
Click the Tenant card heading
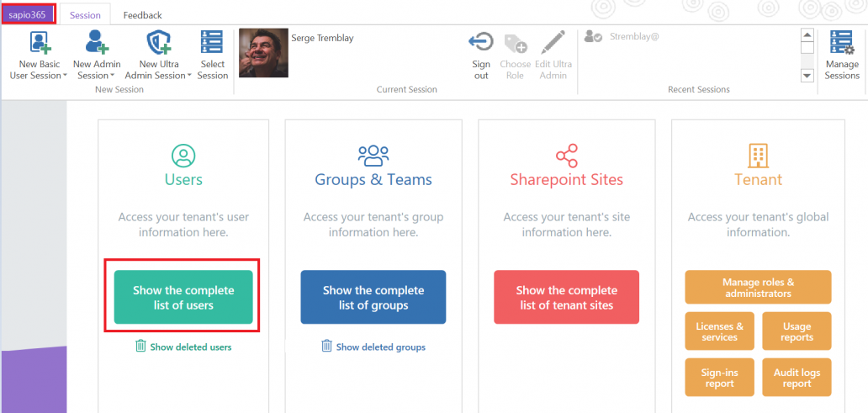coord(758,180)
